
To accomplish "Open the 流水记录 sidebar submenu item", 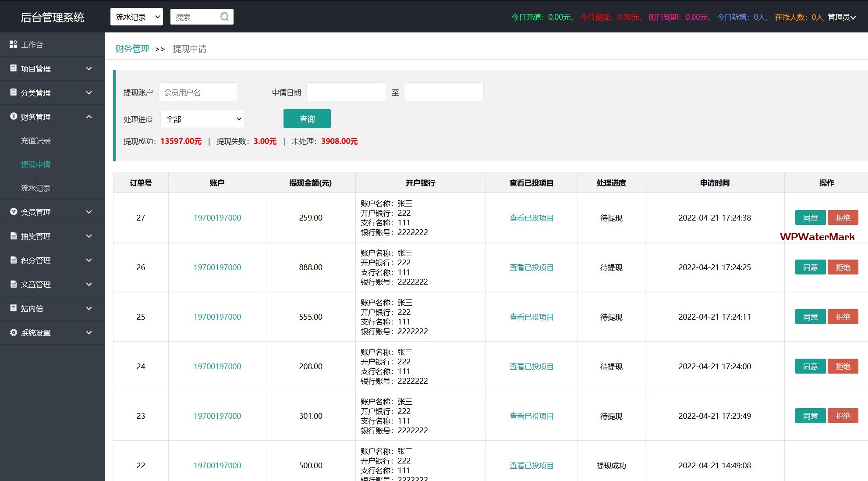I will coord(36,188).
